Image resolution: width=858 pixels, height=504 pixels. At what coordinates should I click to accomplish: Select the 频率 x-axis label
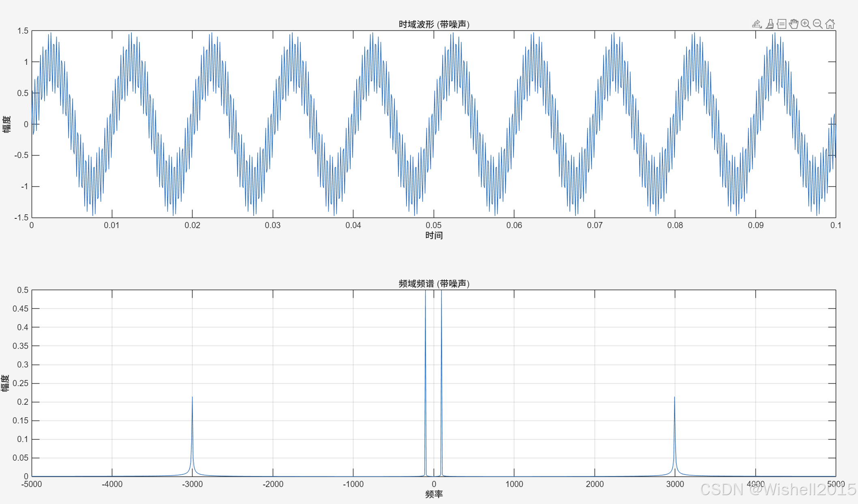pos(434,494)
